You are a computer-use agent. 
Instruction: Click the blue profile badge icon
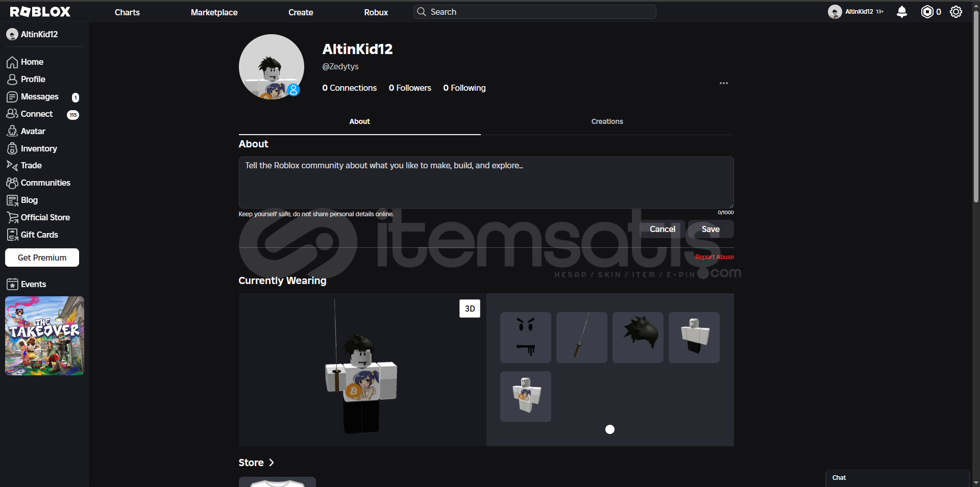tap(293, 90)
